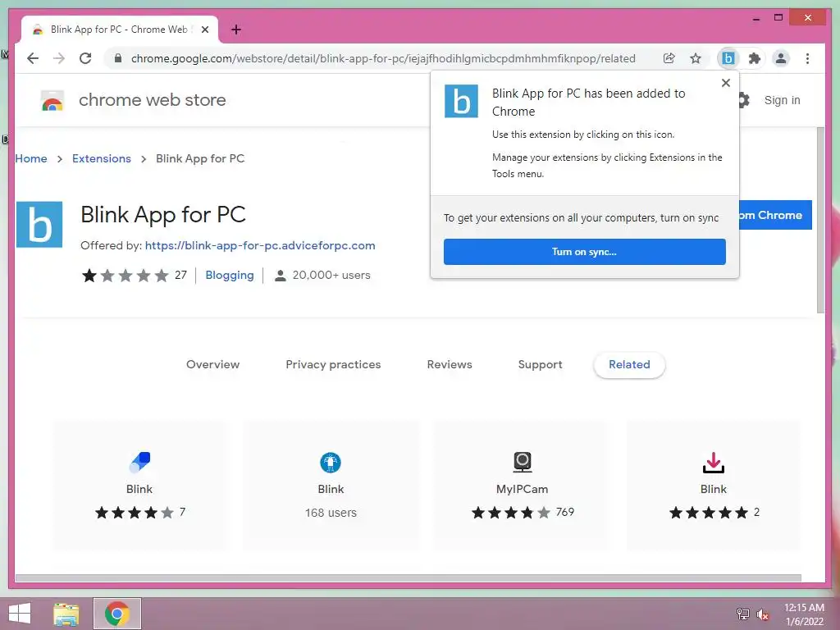Image resolution: width=840 pixels, height=630 pixels.
Task: Open the Chrome profile avatar
Action: pos(781,58)
